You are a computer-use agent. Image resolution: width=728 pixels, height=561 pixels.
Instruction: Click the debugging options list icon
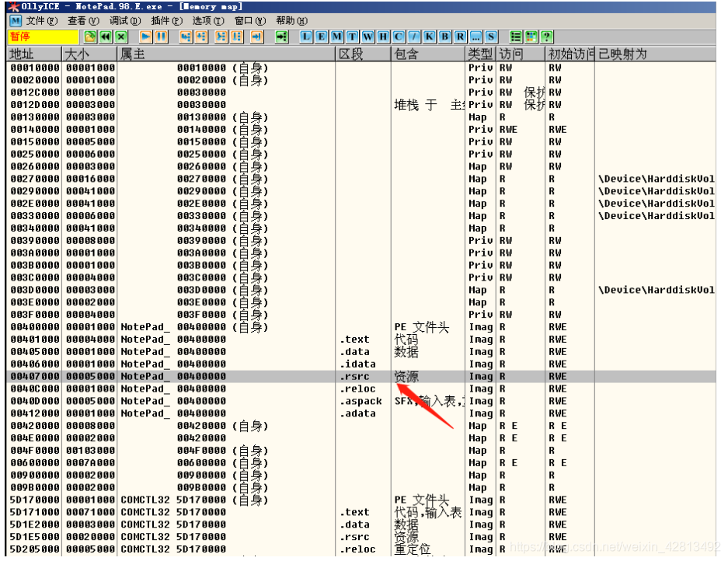[516, 37]
